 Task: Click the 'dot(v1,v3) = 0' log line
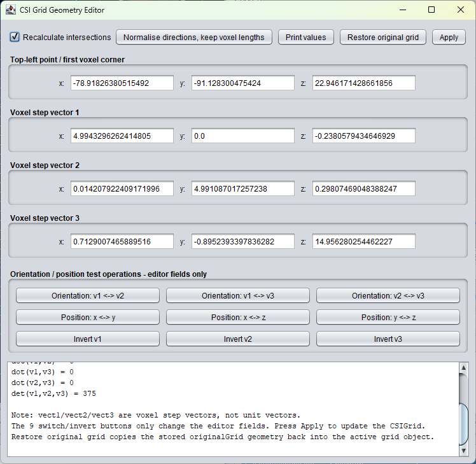43,372
